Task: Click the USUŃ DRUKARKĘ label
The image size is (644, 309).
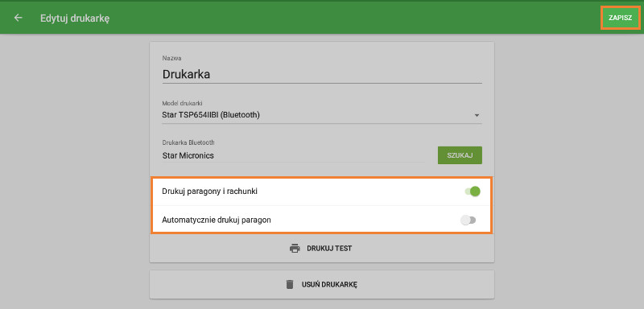Action: coord(329,284)
